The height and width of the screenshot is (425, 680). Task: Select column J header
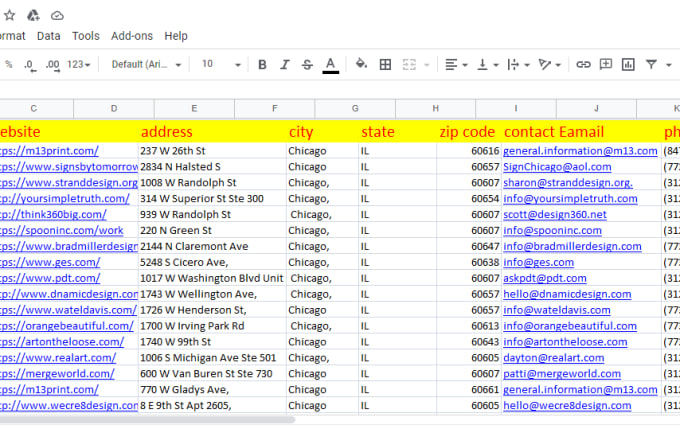coord(596,108)
